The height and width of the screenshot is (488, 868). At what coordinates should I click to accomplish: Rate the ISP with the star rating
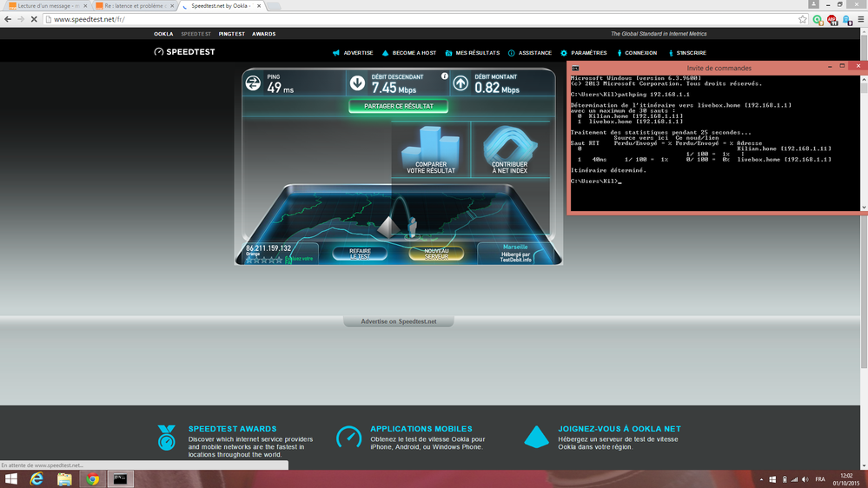tap(265, 260)
